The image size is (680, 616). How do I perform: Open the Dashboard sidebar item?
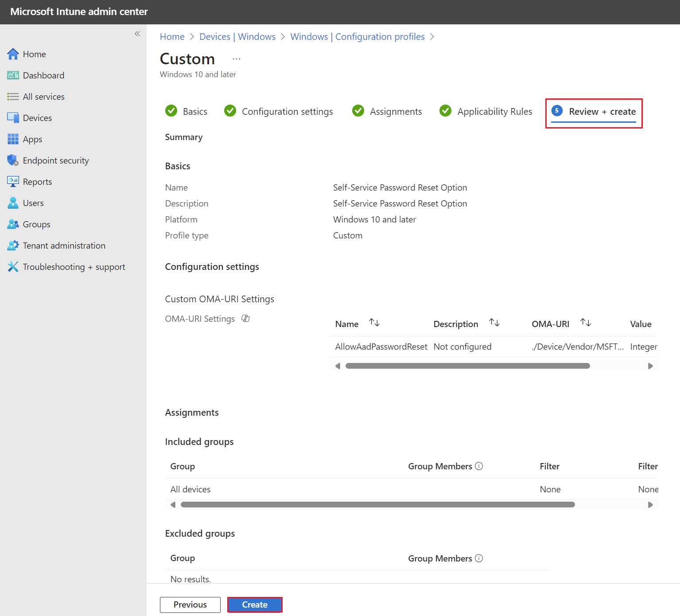[35, 75]
